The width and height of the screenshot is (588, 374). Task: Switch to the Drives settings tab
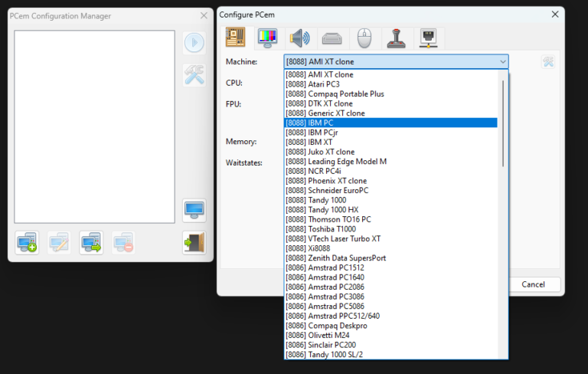tap(332, 38)
